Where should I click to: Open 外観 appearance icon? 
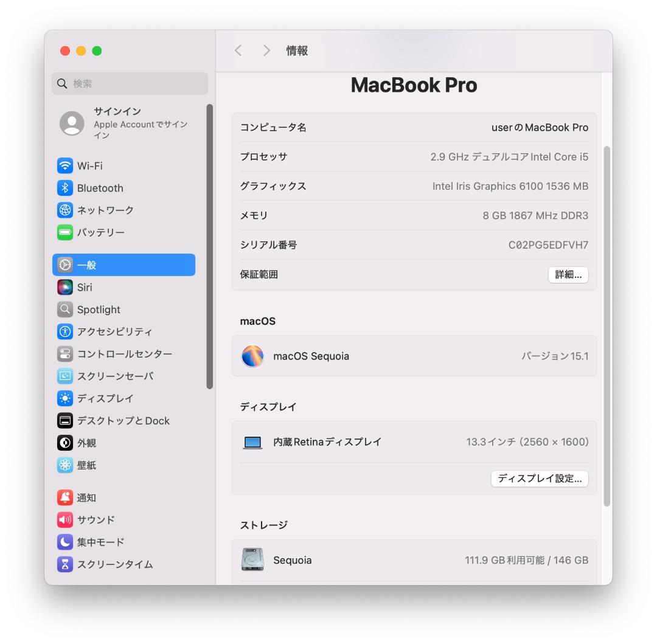(65, 443)
